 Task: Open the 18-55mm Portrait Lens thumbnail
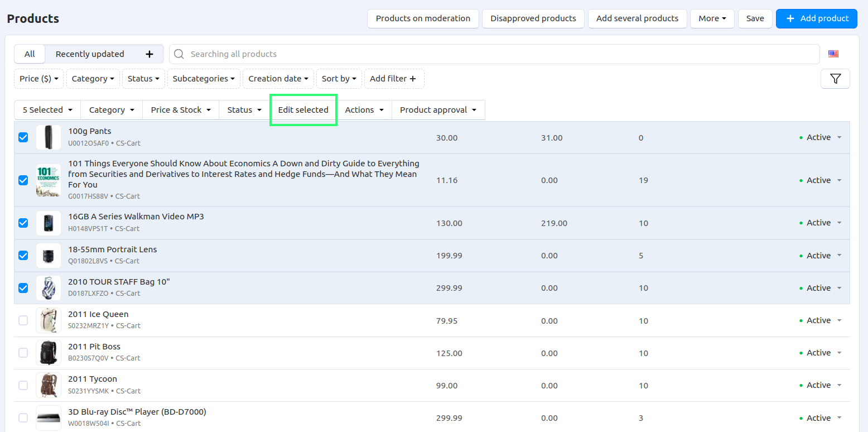(x=49, y=256)
